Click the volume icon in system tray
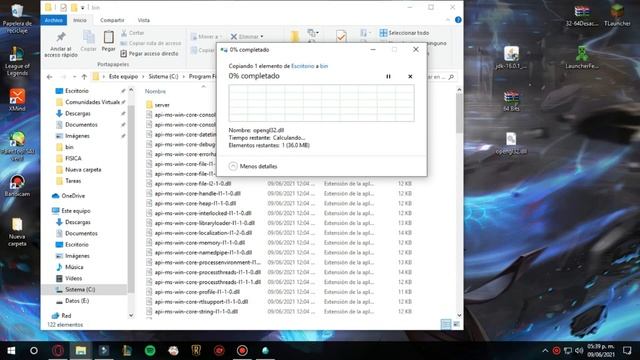 click(579, 351)
